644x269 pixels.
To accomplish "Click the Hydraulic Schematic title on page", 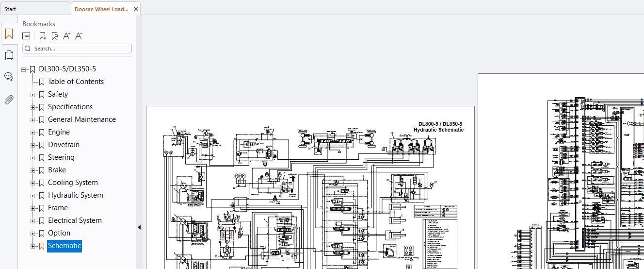I will click(438, 127).
